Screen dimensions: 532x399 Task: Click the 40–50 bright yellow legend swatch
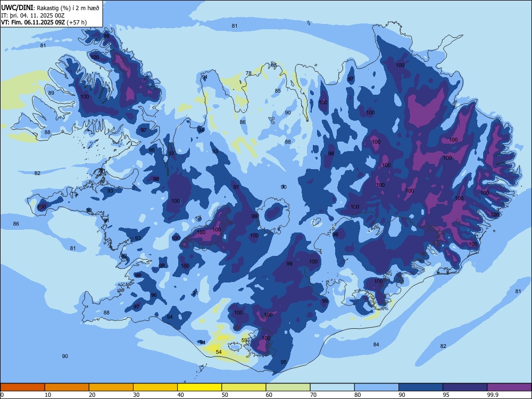199,387
